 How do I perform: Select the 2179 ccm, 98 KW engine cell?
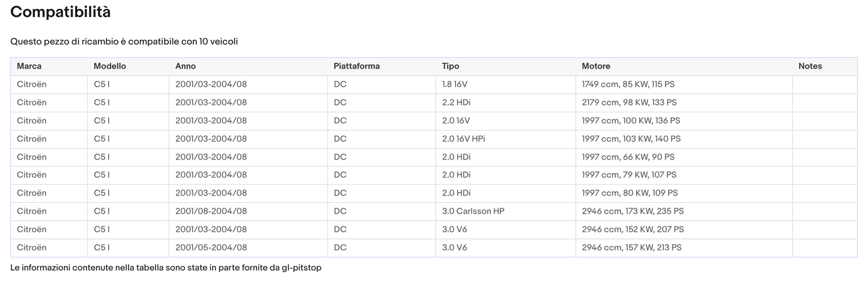coord(629,102)
